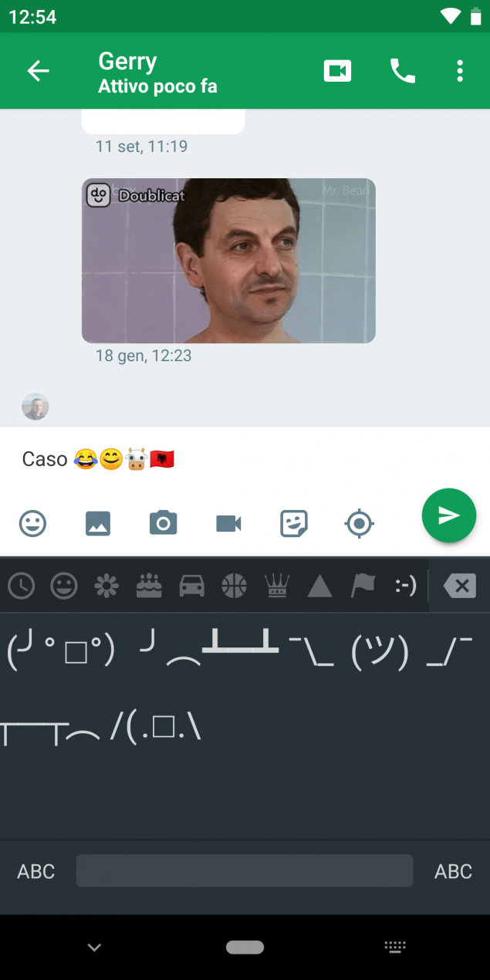Send the message with the green button

coord(449,515)
